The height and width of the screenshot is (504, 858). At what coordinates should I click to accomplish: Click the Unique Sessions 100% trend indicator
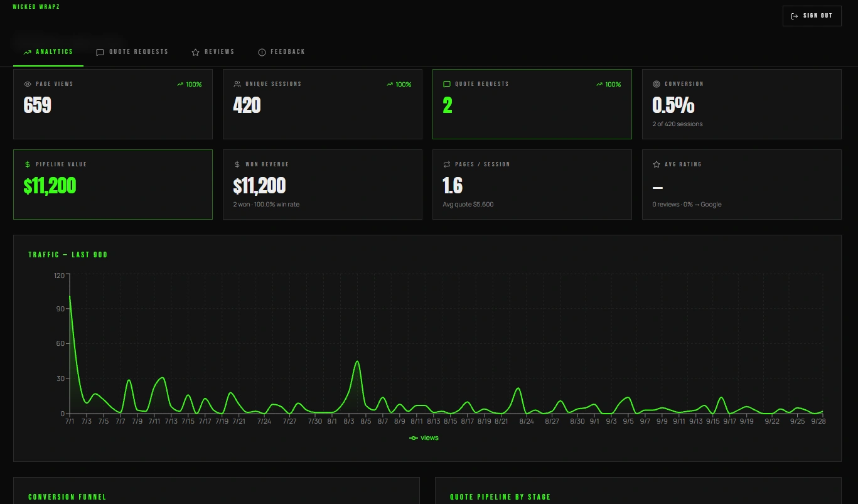click(x=399, y=84)
